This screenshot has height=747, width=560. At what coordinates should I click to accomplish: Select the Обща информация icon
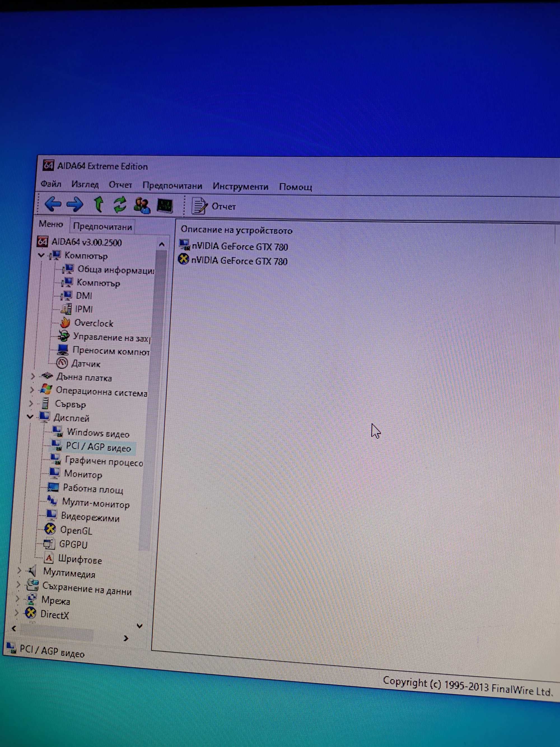click(68, 269)
